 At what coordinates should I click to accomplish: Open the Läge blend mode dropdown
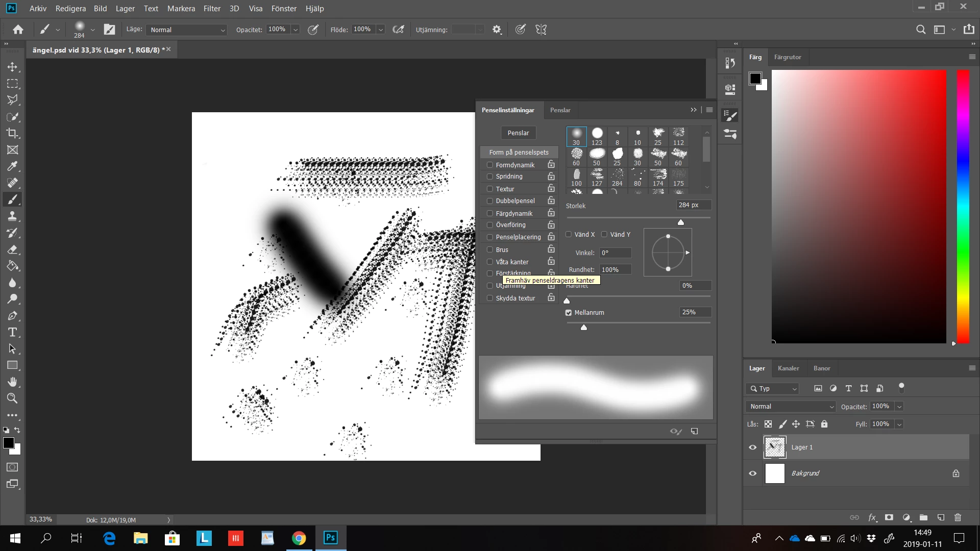click(187, 30)
